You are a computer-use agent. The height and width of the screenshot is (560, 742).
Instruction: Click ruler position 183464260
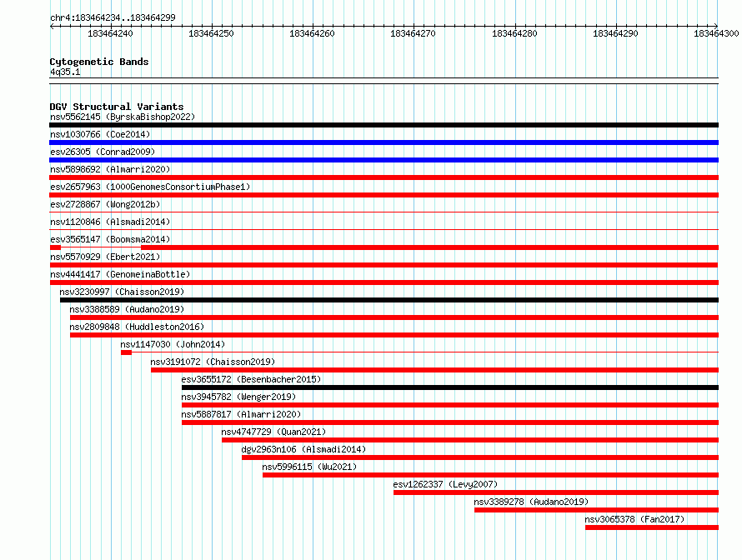[x=312, y=33]
